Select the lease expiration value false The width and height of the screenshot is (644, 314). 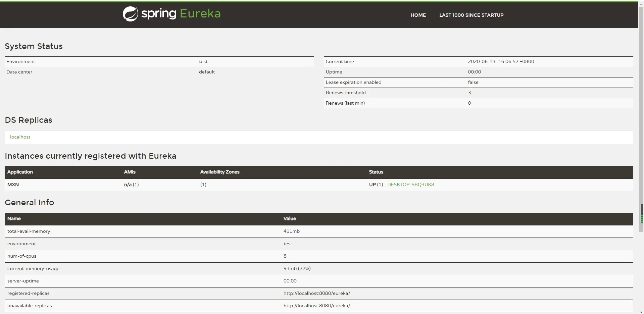[x=473, y=82]
